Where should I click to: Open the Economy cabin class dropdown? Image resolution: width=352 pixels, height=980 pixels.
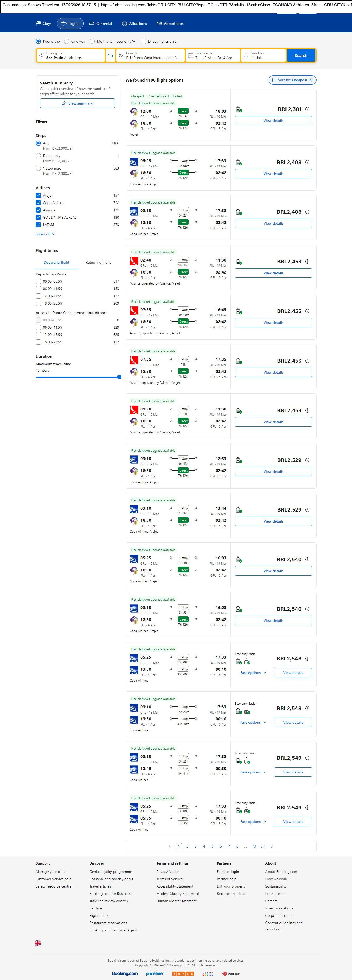(x=126, y=42)
